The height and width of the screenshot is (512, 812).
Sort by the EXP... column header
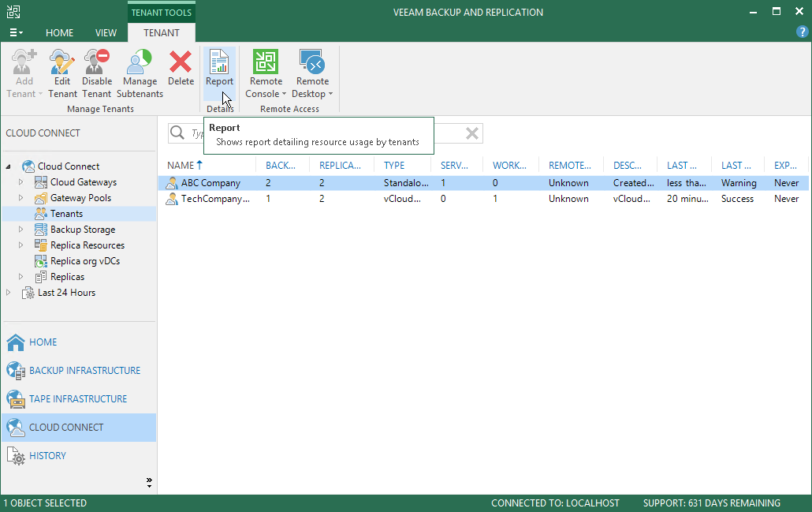pos(786,166)
